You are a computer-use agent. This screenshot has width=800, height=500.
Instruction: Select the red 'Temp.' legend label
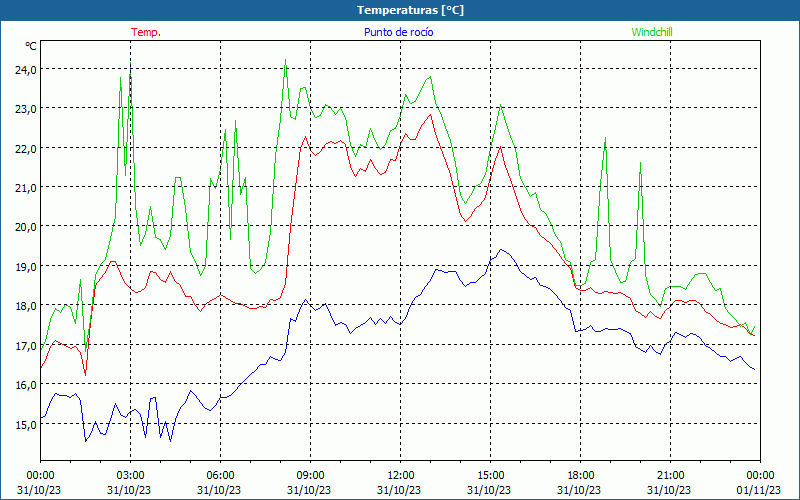pyautogui.click(x=146, y=32)
